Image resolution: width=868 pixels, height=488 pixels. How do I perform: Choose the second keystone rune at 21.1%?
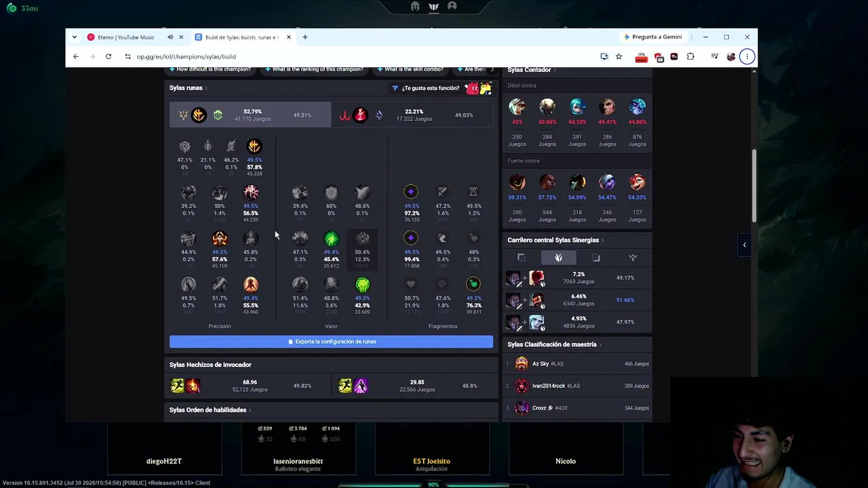(x=208, y=146)
